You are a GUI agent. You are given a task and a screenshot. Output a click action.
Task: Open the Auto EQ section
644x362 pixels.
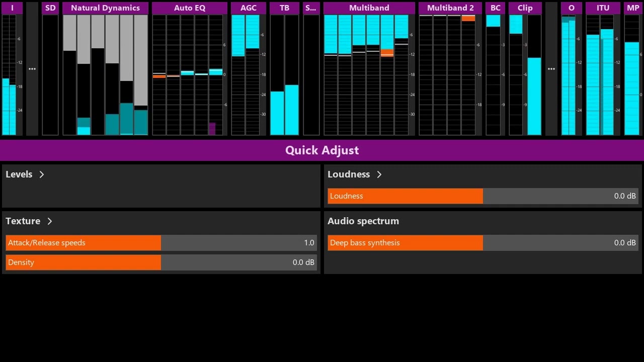(190, 8)
